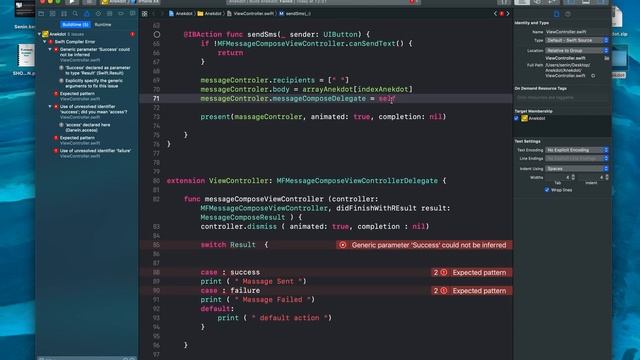Click the red error indicator in jump bar

click(502, 13)
